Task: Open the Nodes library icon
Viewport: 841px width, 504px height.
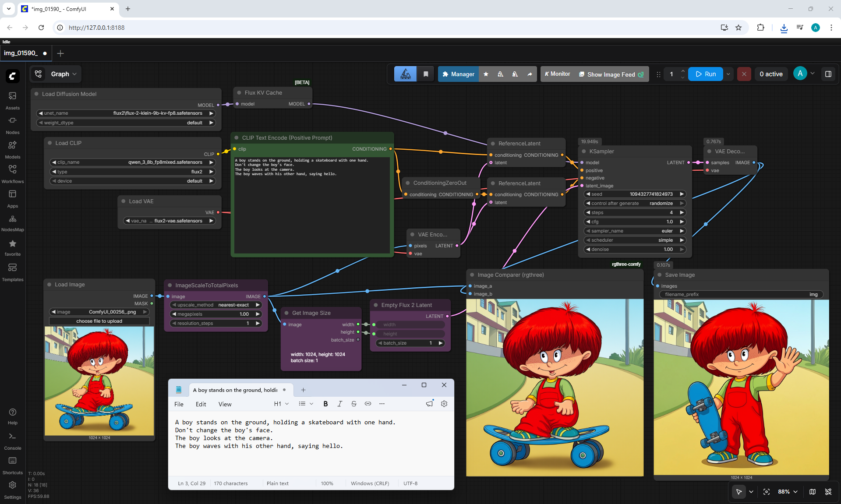Action: pyautogui.click(x=12, y=125)
